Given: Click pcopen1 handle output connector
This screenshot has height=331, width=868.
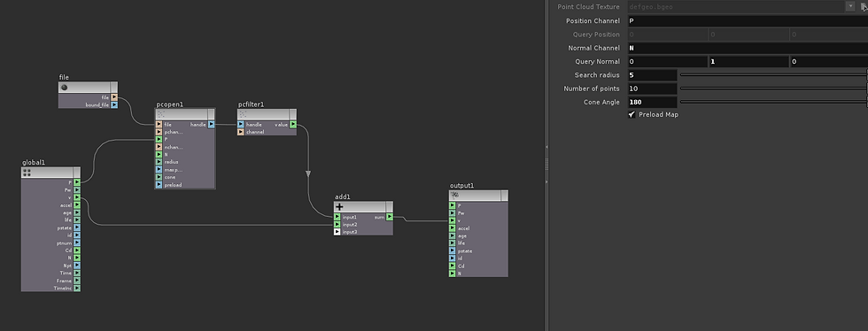Looking at the screenshot, I should click(x=211, y=125).
